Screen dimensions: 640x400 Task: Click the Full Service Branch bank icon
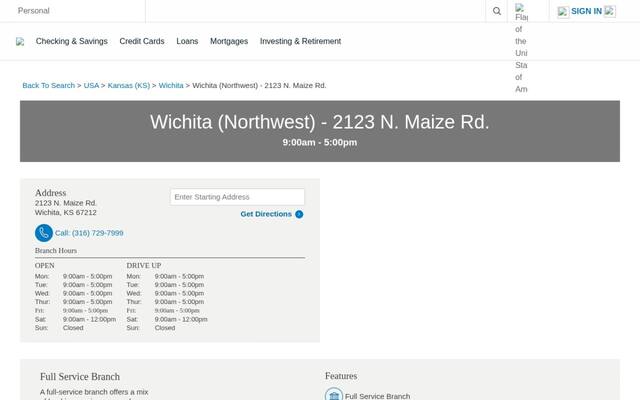[x=334, y=395]
